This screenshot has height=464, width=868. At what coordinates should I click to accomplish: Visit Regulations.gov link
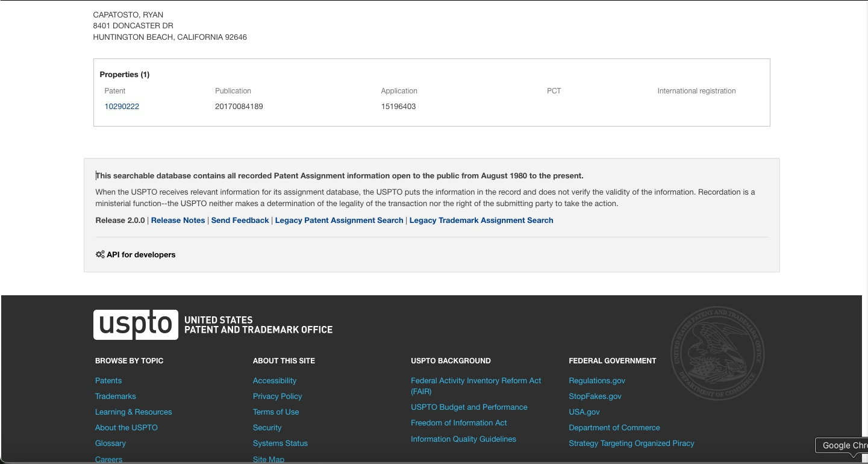pos(597,381)
